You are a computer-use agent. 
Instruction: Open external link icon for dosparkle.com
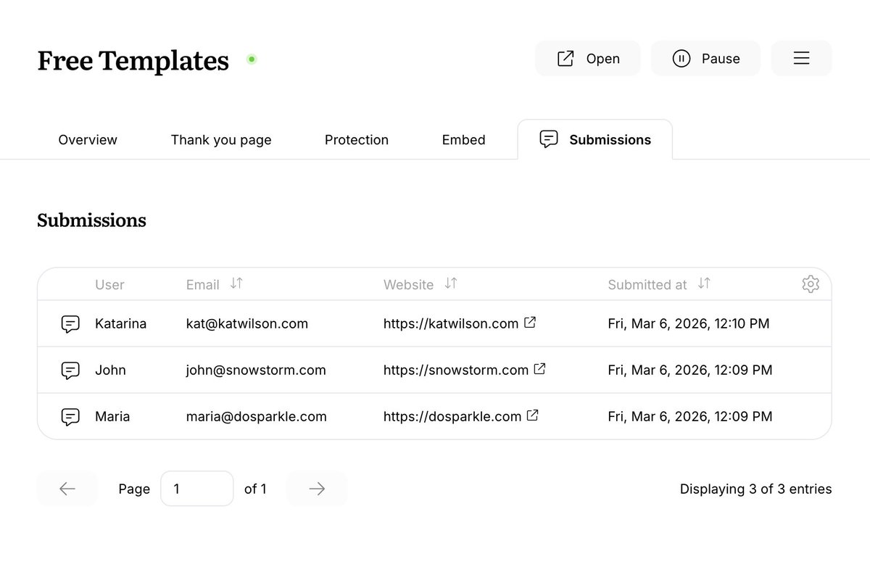pyautogui.click(x=532, y=415)
